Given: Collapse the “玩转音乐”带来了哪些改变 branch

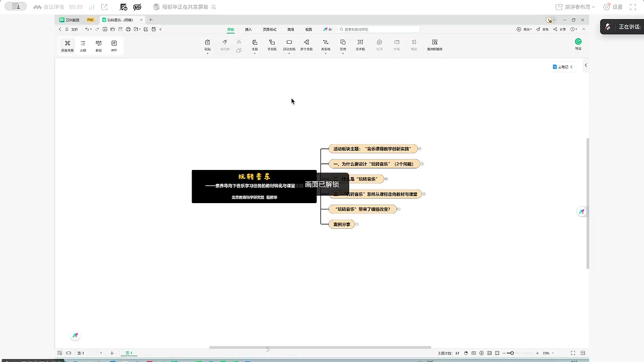Looking at the screenshot, I should [398, 209].
